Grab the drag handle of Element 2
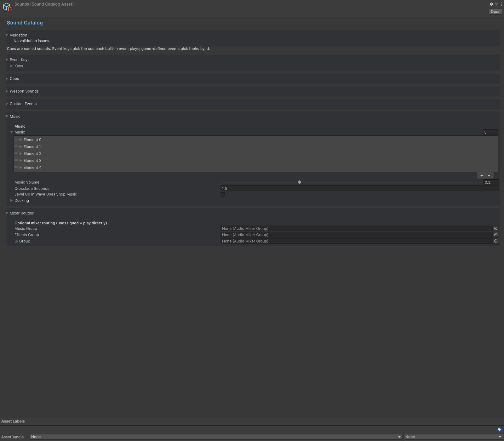504x441 pixels. [16, 153]
